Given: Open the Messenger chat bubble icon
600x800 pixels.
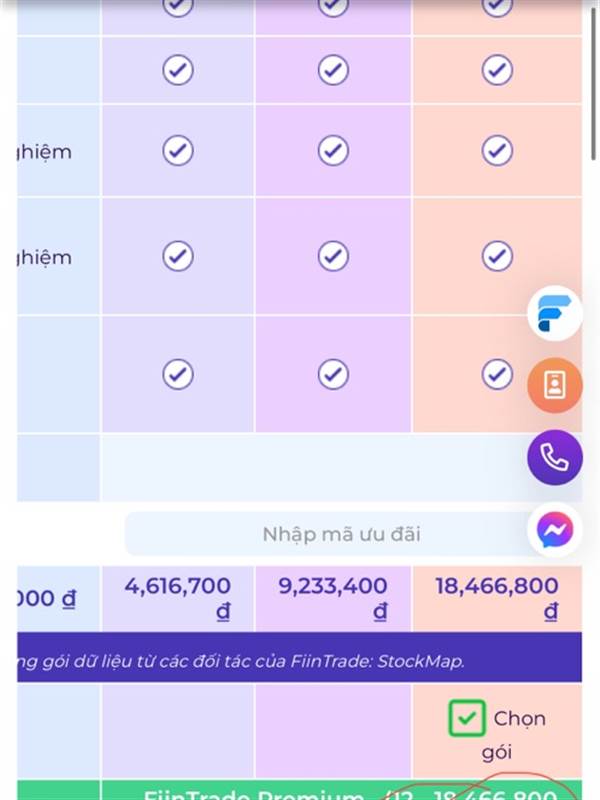Looking at the screenshot, I should pos(555,530).
